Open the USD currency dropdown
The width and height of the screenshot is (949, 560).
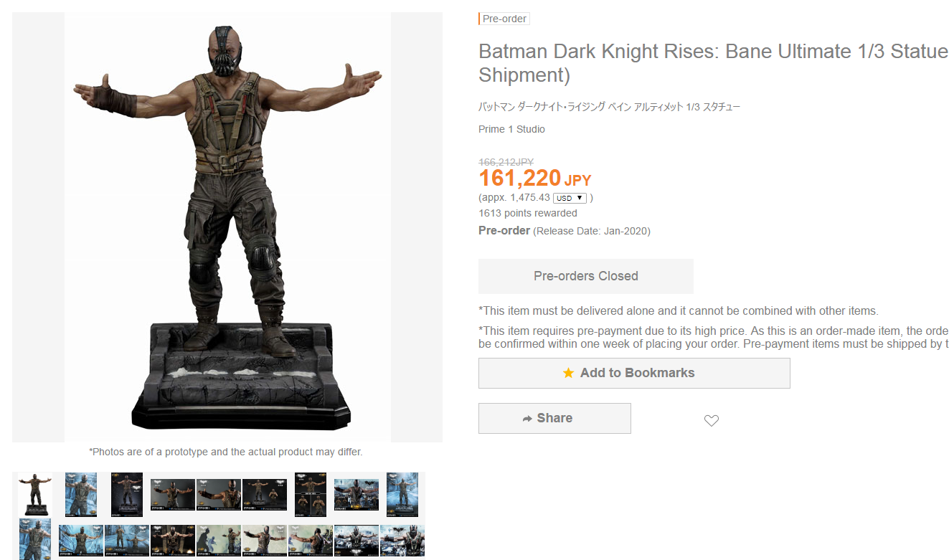pyautogui.click(x=570, y=198)
